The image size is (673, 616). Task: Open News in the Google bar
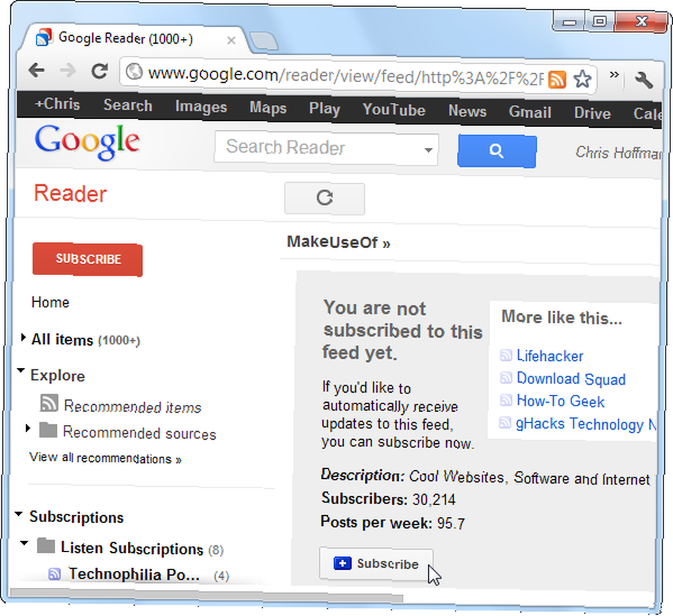[x=468, y=112]
